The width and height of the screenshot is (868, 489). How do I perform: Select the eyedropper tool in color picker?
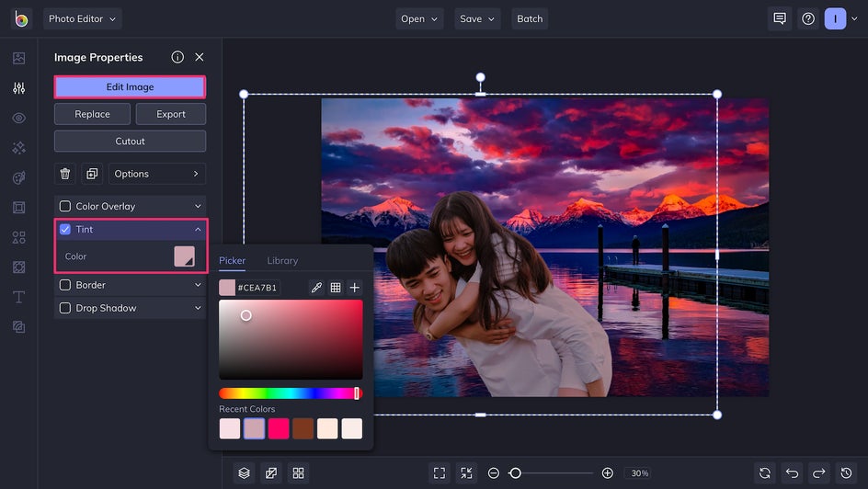[316, 288]
